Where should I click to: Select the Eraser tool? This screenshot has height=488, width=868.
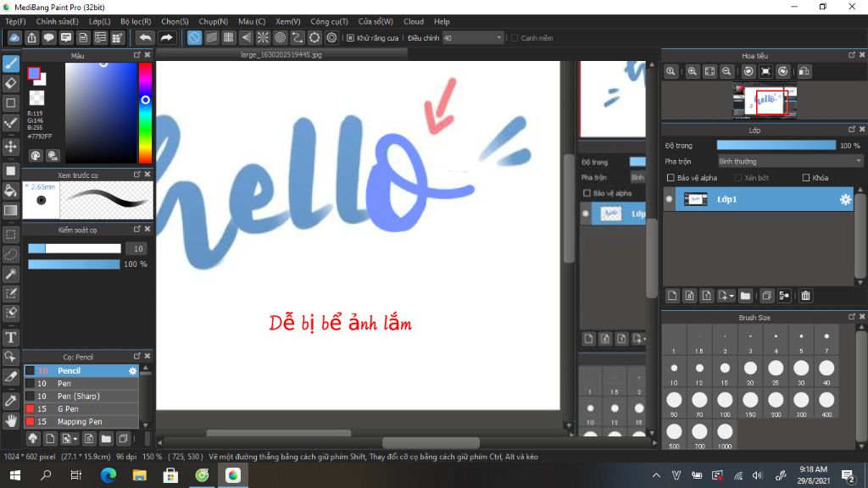11,83
